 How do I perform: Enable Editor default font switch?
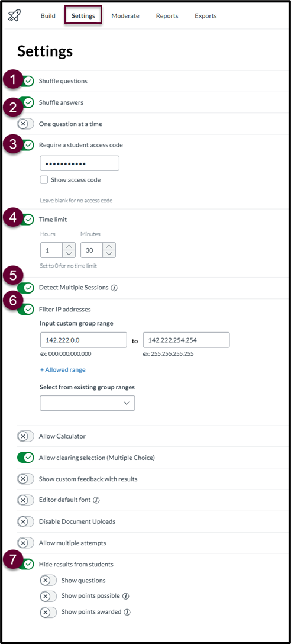tap(25, 500)
